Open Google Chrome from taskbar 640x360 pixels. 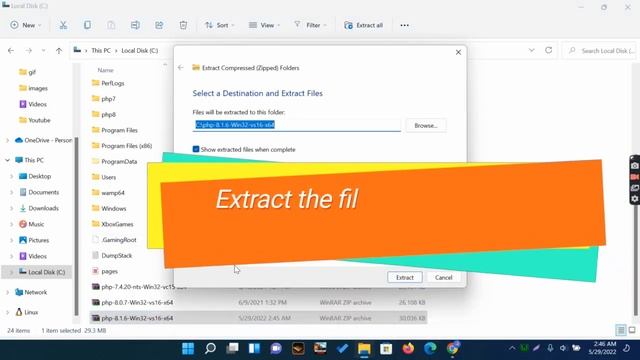tap(452, 349)
